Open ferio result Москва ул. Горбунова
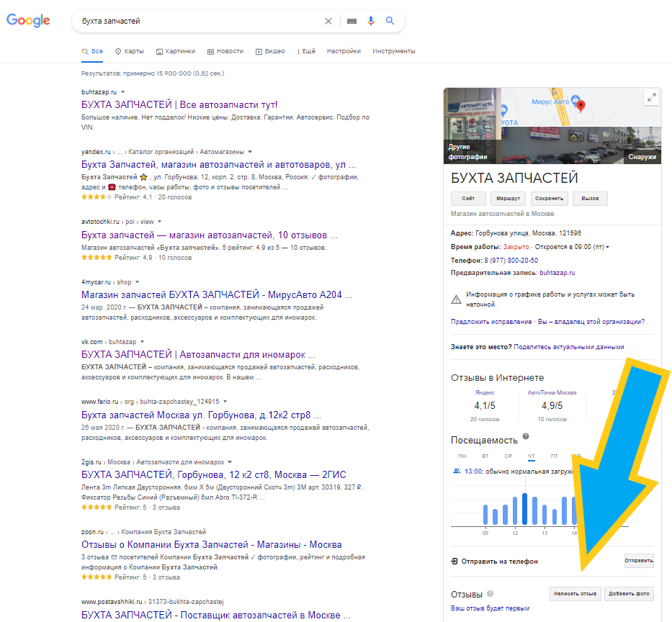The height and width of the screenshot is (622, 672). (201, 415)
